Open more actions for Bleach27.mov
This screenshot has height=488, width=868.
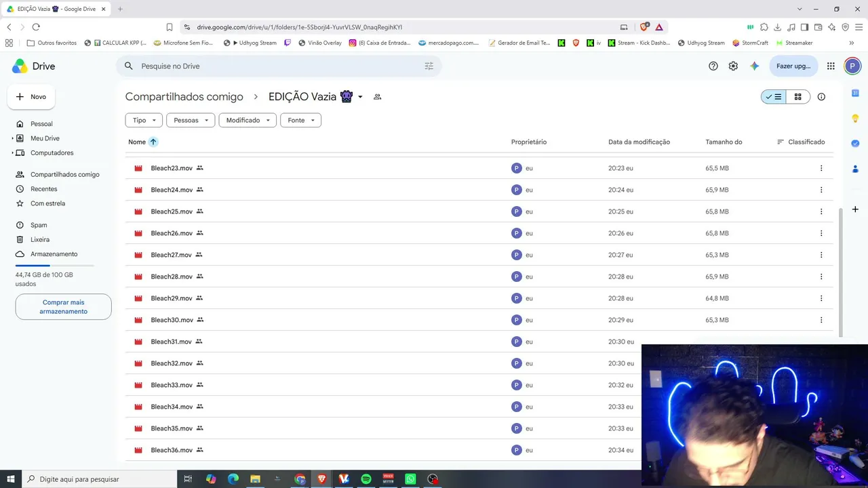821,255
